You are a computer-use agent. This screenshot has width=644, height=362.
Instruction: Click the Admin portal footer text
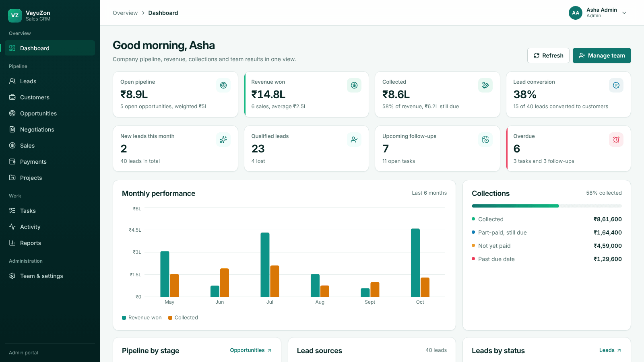(x=23, y=353)
